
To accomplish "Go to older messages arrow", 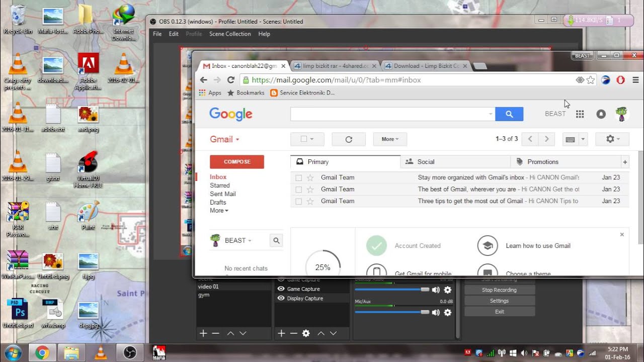I will (x=546, y=139).
